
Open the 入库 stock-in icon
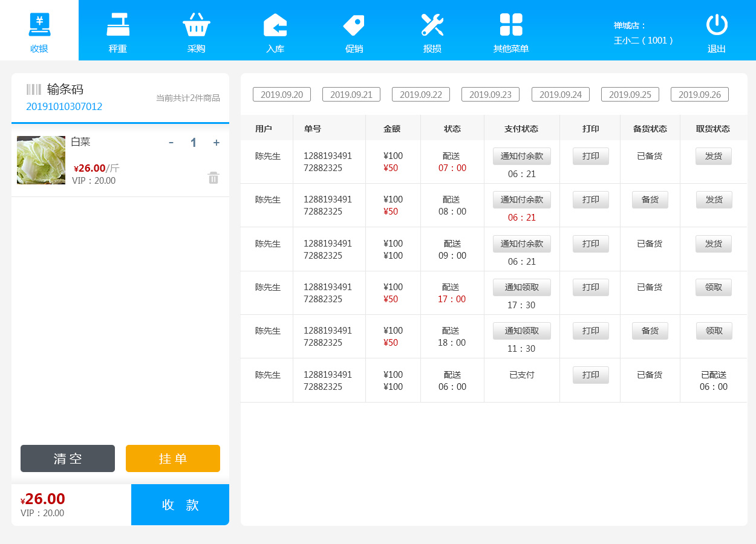(x=275, y=25)
